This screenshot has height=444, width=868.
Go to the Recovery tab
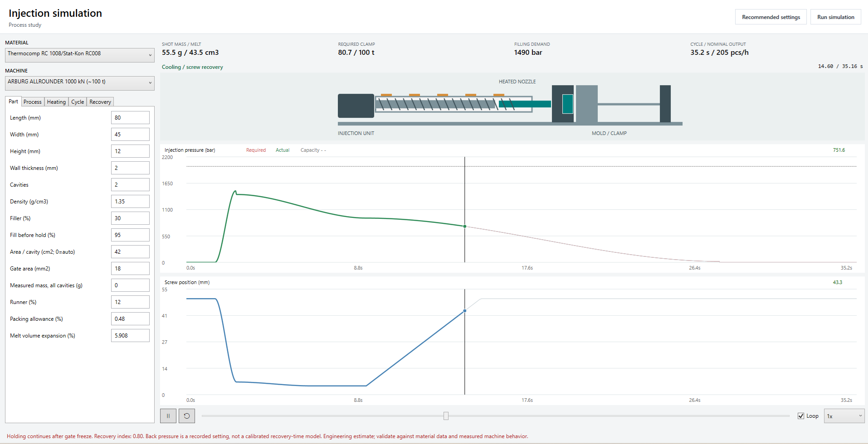point(100,102)
